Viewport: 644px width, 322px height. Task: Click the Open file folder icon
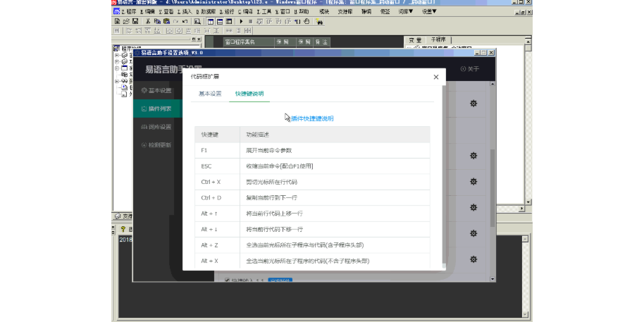125,22
